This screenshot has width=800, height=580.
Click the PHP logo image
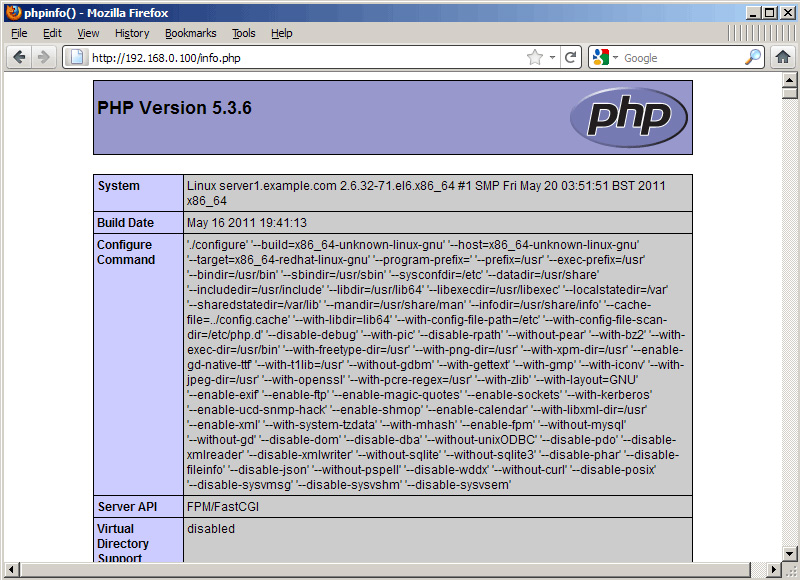tap(629, 117)
